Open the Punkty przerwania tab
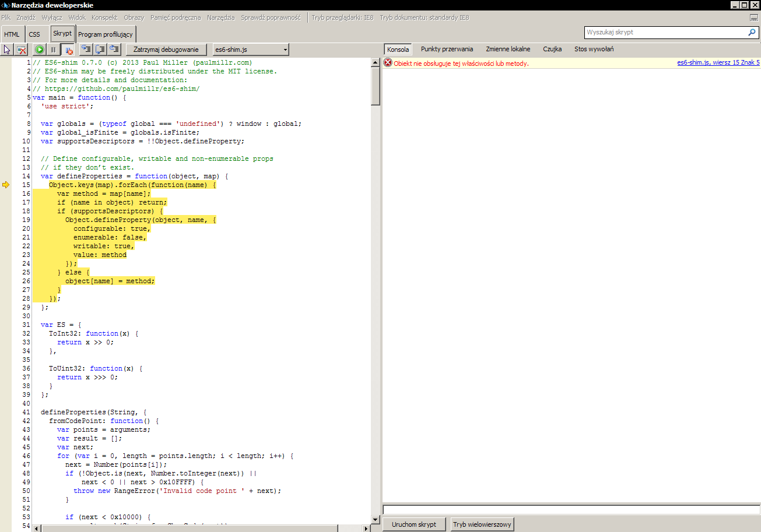 (x=447, y=50)
